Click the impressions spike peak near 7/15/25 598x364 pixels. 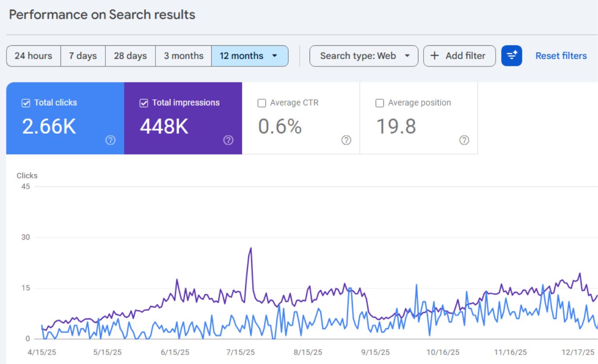tap(251, 248)
